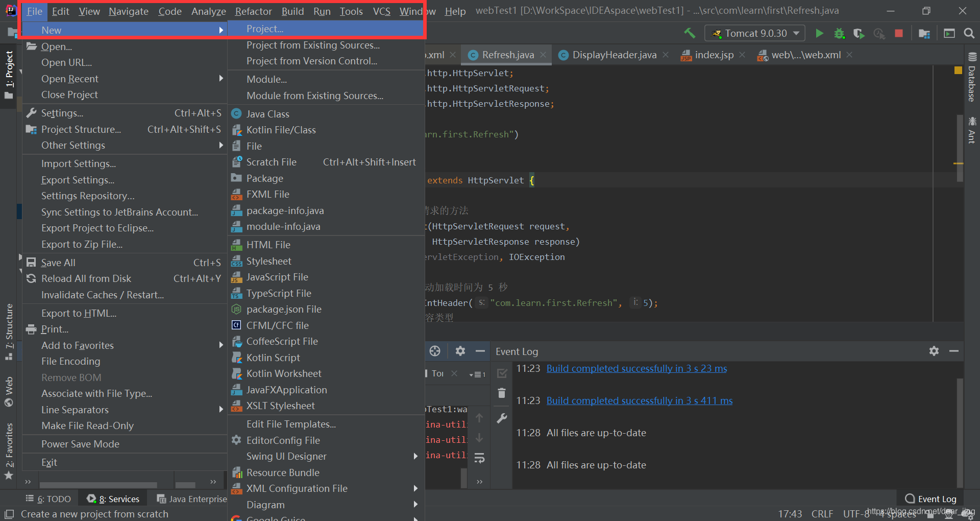Click Event Log button in status bar

click(x=930, y=499)
